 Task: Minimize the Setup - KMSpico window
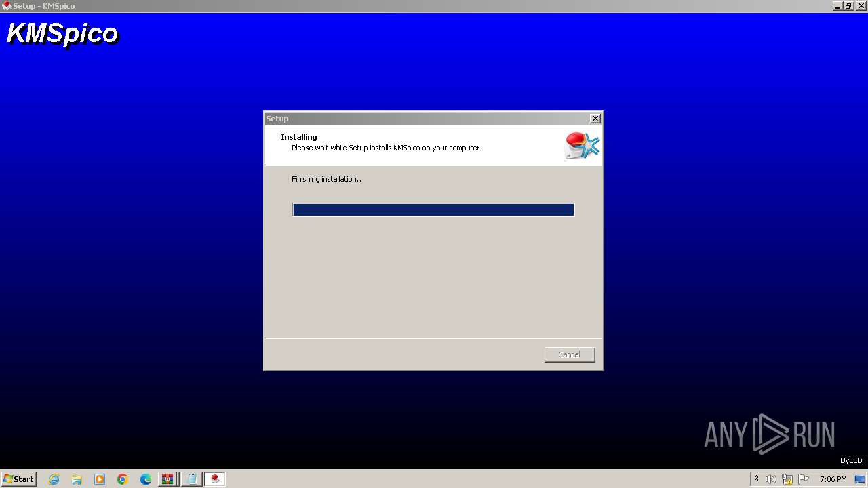[838, 6]
